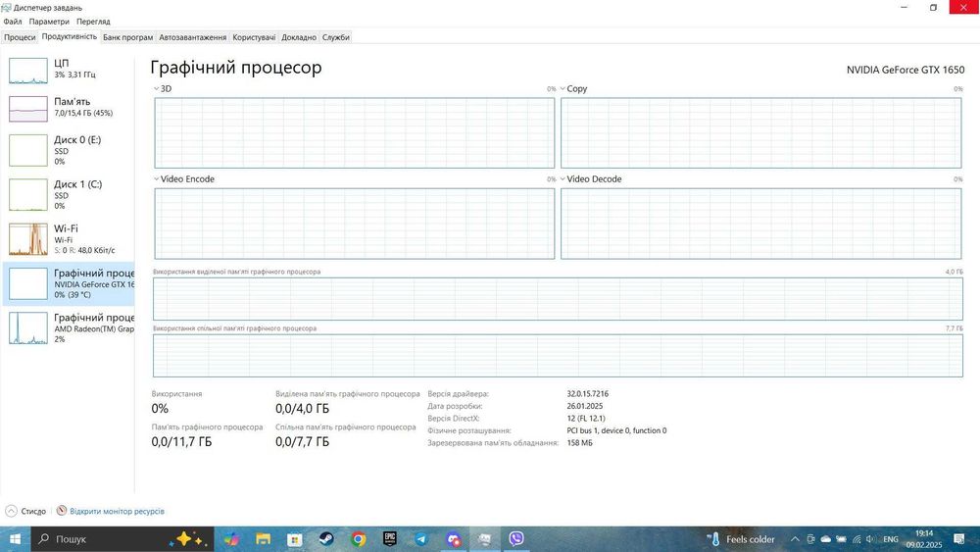
Task: Click Відкрити монітор ресурсів link
Action: point(117,511)
